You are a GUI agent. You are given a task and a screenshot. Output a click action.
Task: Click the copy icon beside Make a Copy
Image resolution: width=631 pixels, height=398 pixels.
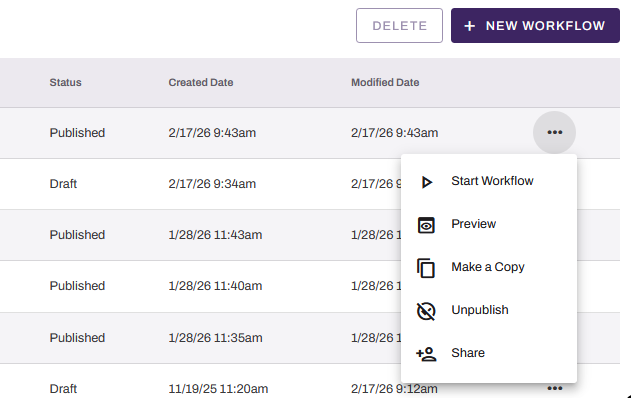[426, 268]
